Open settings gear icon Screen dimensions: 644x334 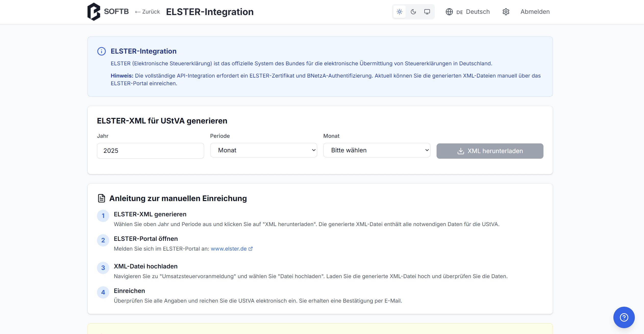[x=506, y=12]
